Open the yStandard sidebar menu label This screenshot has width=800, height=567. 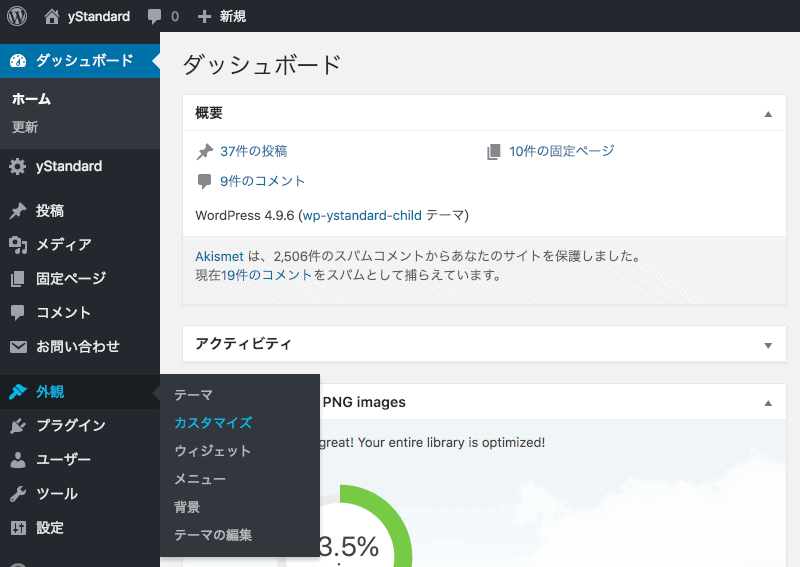pyautogui.click(x=69, y=166)
